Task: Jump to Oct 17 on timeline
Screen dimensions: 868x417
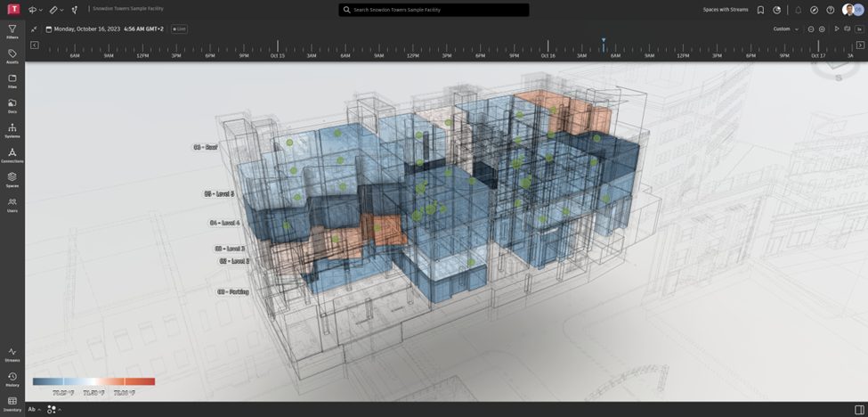Action: click(818, 56)
